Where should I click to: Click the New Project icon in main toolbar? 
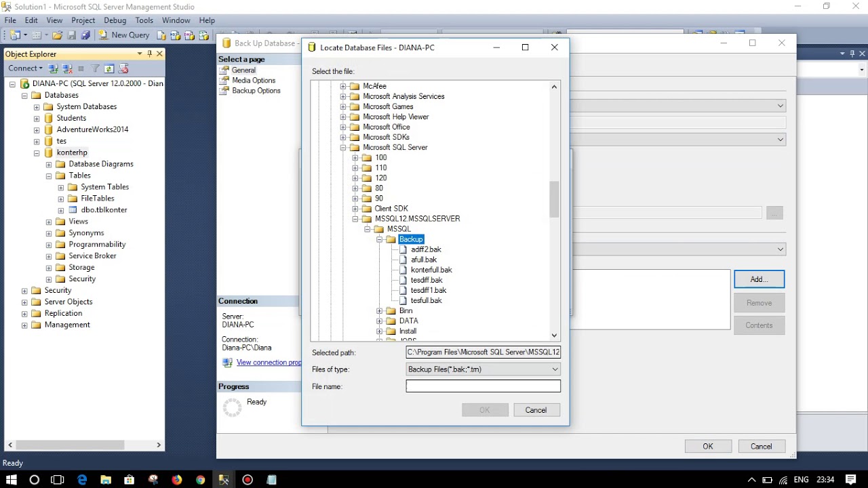point(14,35)
